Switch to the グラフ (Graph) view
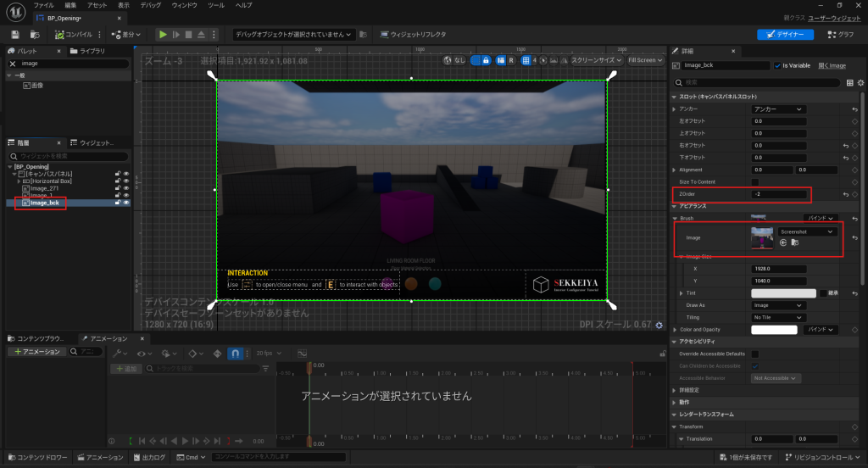 tap(841, 35)
